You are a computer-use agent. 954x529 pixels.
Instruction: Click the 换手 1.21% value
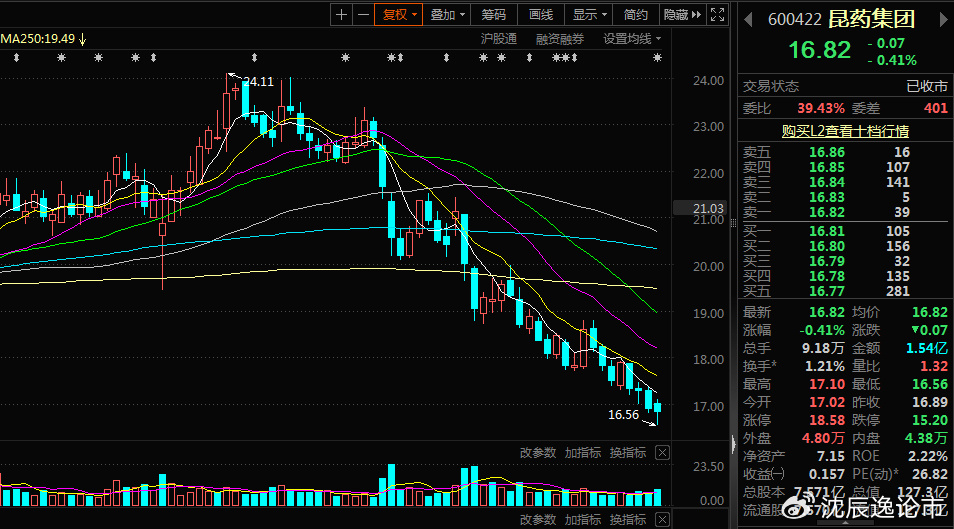pyautogui.click(x=824, y=366)
